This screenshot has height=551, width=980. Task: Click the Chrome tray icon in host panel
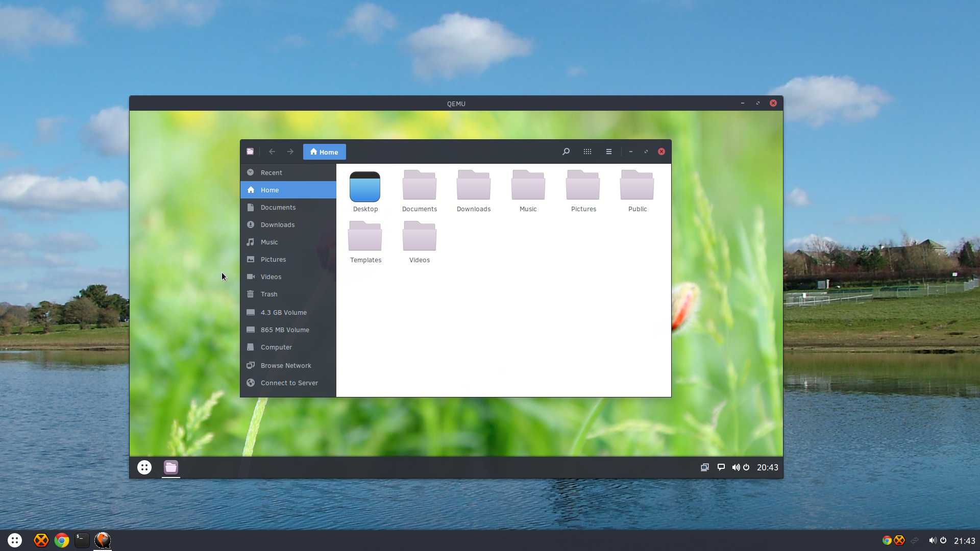pyautogui.click(x=887, y=540)
